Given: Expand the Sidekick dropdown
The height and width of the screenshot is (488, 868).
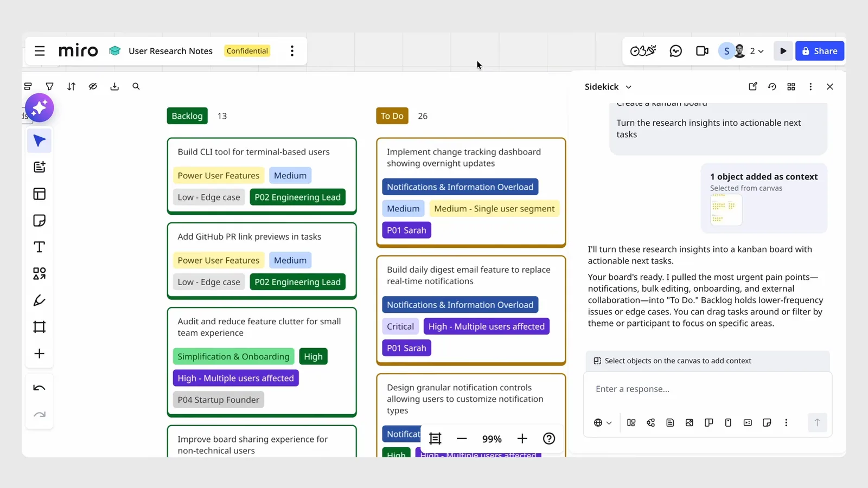Looking at the screenshot, I should tap(629, 87).
